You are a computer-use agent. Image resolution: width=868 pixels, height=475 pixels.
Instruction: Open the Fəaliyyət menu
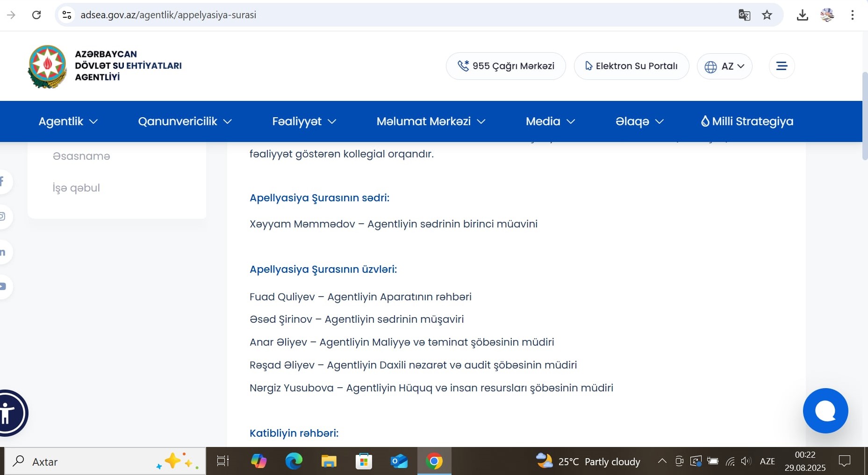click(304, 121)
